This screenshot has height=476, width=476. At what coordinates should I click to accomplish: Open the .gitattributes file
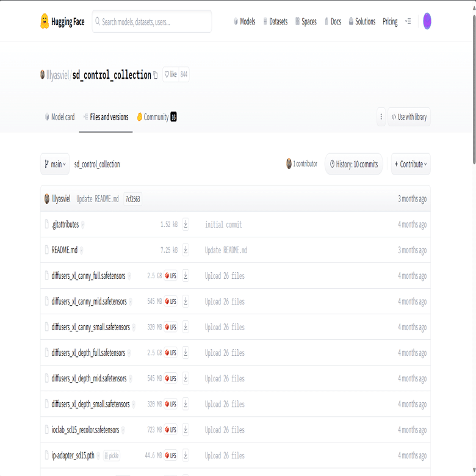[65, 225]
